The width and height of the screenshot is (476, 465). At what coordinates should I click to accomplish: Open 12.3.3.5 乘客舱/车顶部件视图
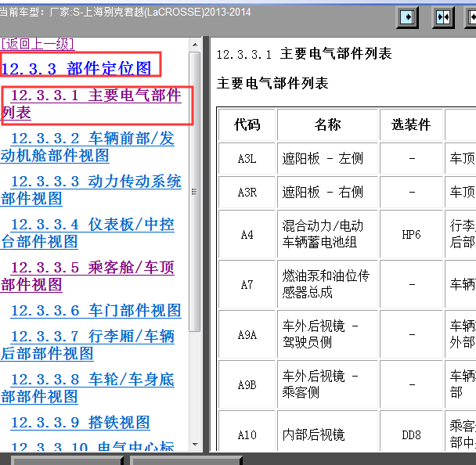(88, 276)
